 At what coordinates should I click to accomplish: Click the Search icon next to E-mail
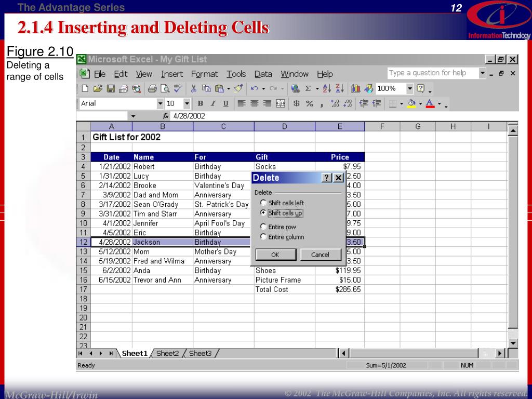click(x=137, y=88)
